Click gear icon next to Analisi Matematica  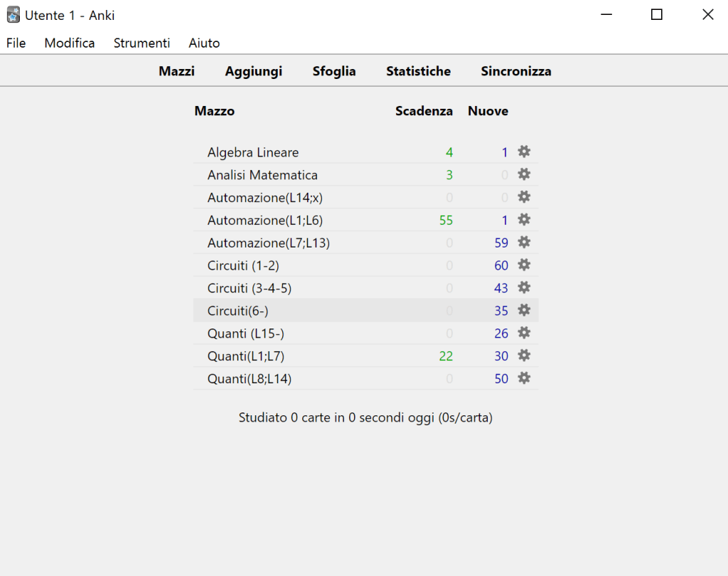pyautogui.click(x=524, y=174)
